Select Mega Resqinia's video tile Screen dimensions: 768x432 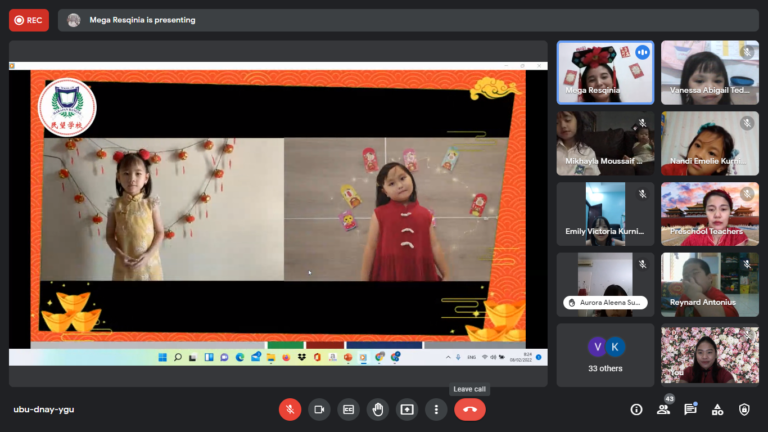click(605, 72)
